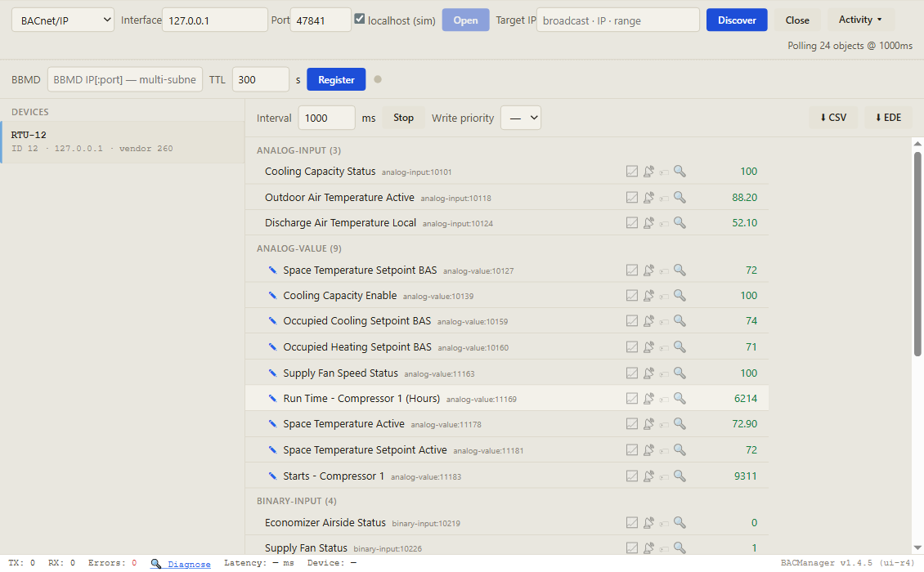Open trend chart icon for Occupied Heating Setpoint BAS
Viewport: 924px width, 572px height.
tap(632, 347)
